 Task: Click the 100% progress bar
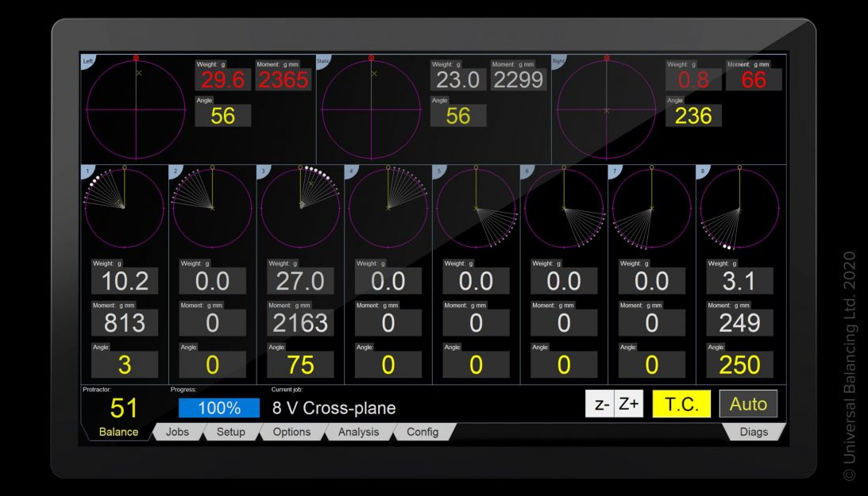(x=218, y=408)
